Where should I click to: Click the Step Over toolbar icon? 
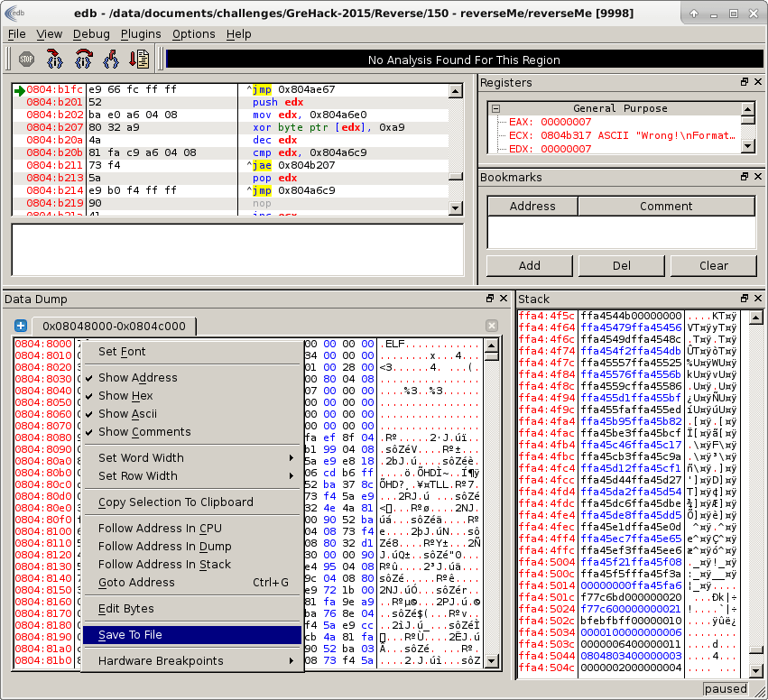point(83,59)
